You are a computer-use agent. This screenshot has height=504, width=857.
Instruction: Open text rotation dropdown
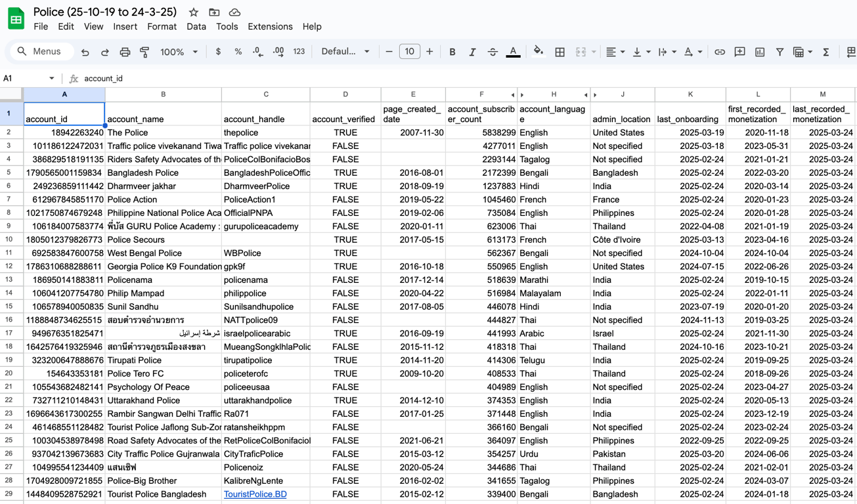[692, 52]
